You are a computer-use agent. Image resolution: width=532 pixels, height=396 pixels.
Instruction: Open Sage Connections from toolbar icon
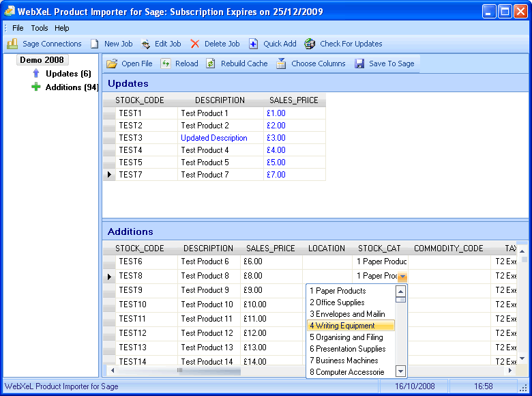12,44
